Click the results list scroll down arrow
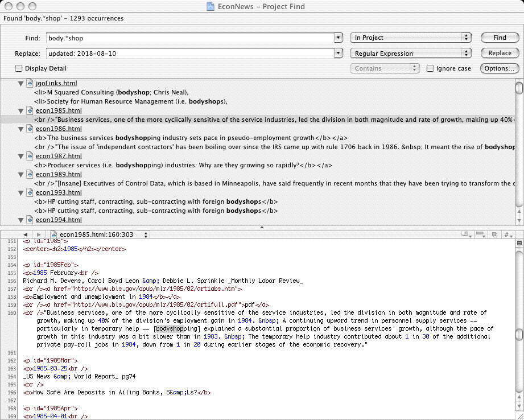The image size is (524, 420). click(519, 221)
